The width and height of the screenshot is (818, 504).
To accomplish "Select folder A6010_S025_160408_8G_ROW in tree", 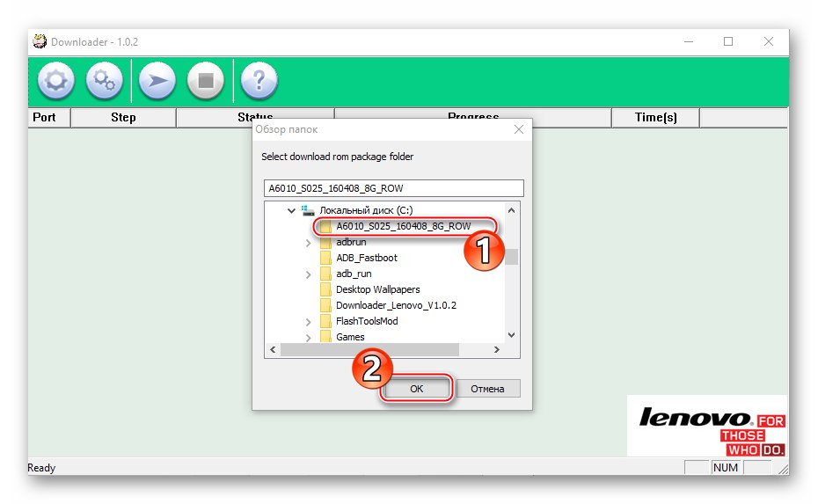I will (403, 226).
